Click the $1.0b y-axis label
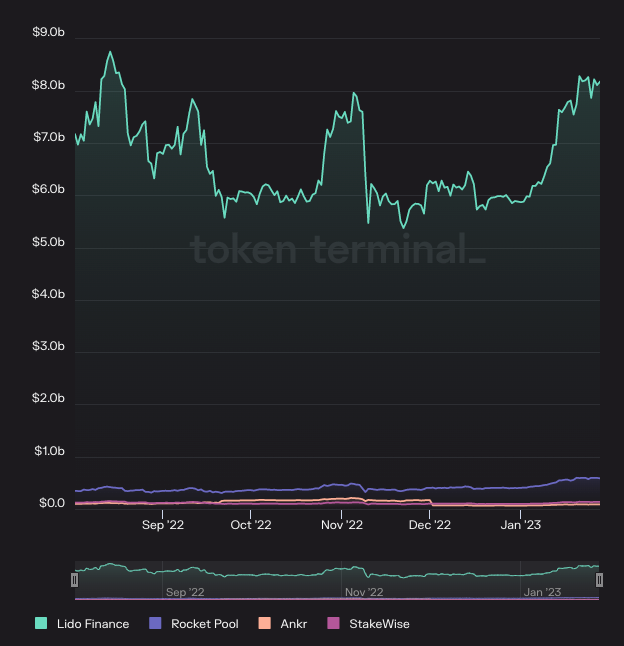This screenshot has height=646, width=624. (49, 451)
